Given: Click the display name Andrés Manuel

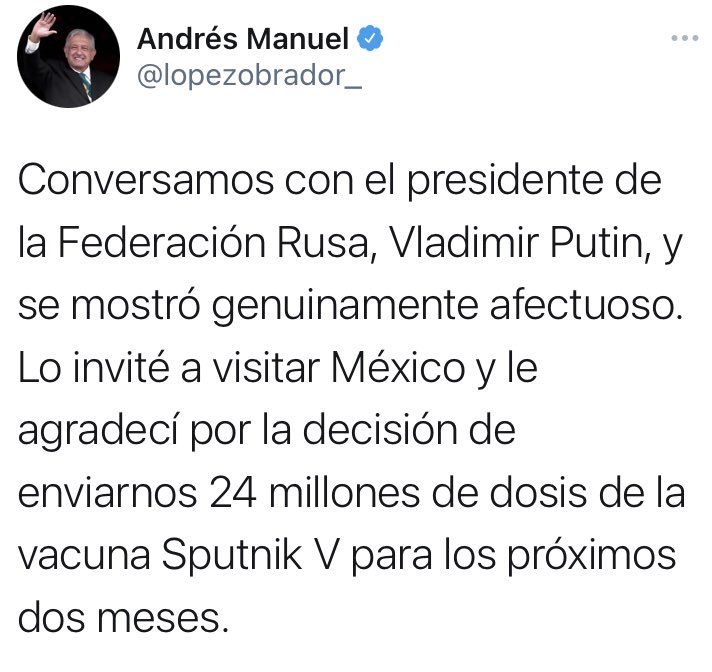Looking at the screenshot, I should [243, 39].
